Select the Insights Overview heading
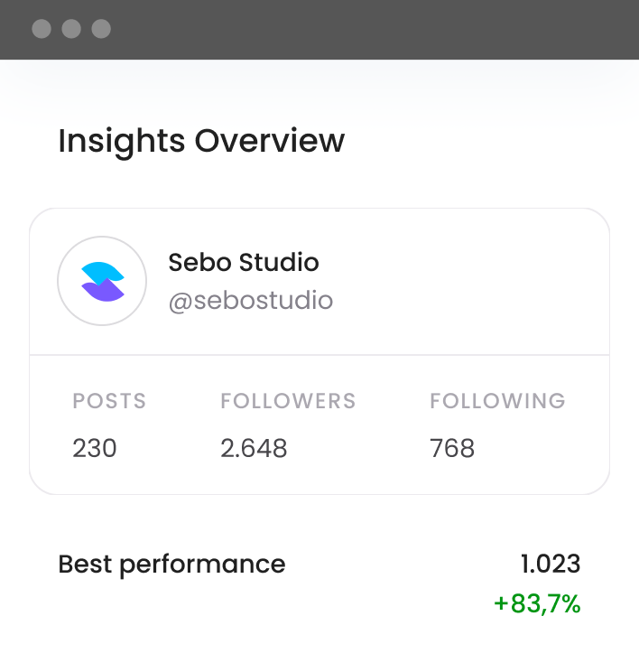 (201, 143)
